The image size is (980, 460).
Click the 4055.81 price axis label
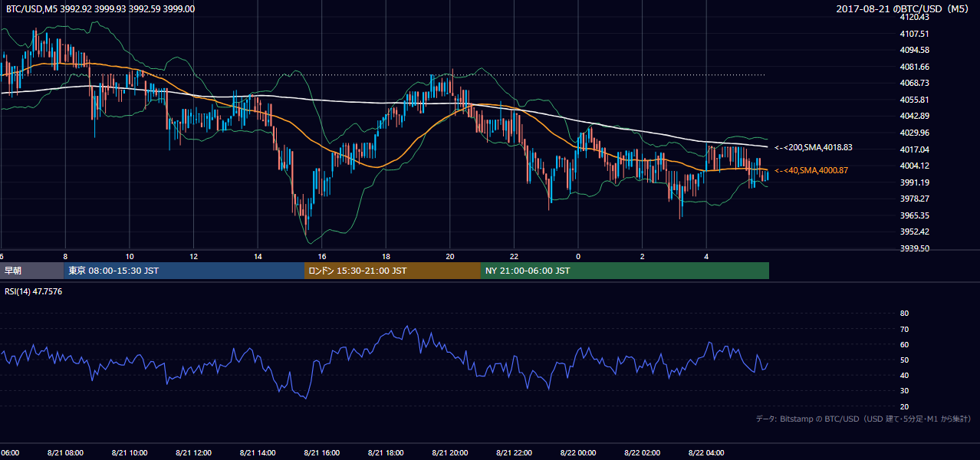(914, 100)
